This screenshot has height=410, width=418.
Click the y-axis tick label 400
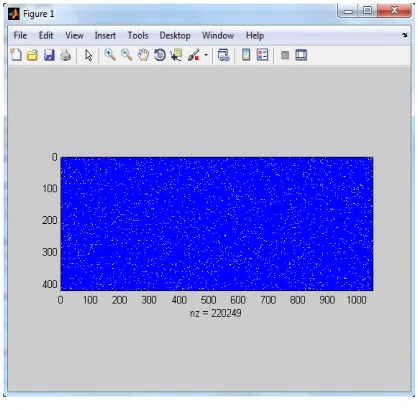coord(50,284)
